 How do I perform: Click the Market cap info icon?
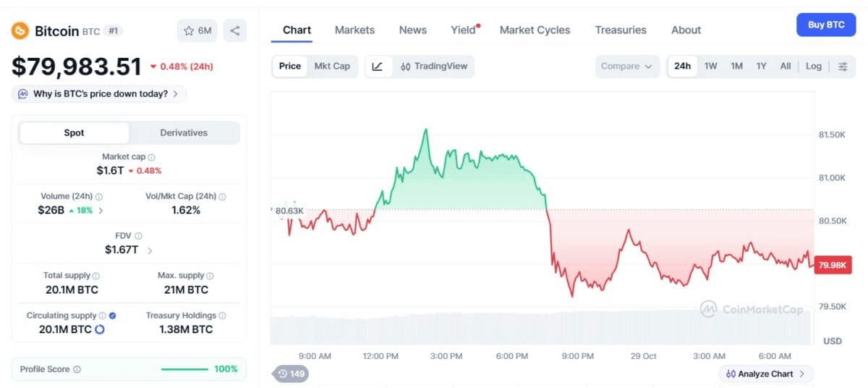tap(151, 157)
